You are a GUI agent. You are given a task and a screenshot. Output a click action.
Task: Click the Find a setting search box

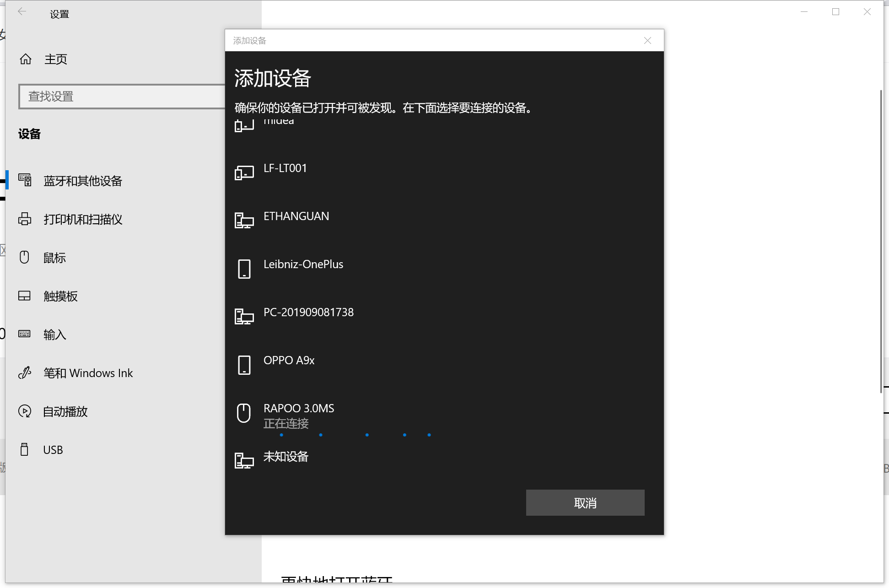pos(122,97)
